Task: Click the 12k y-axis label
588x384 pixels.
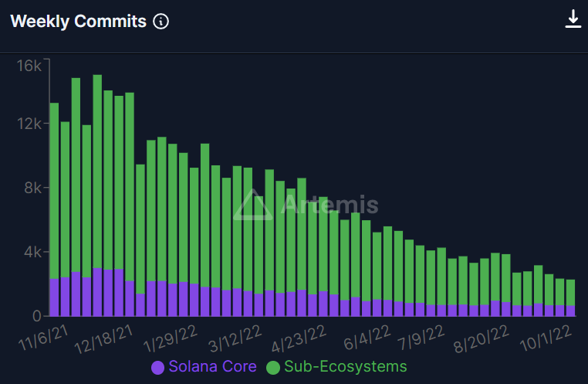Action: (x=29, y=124)
